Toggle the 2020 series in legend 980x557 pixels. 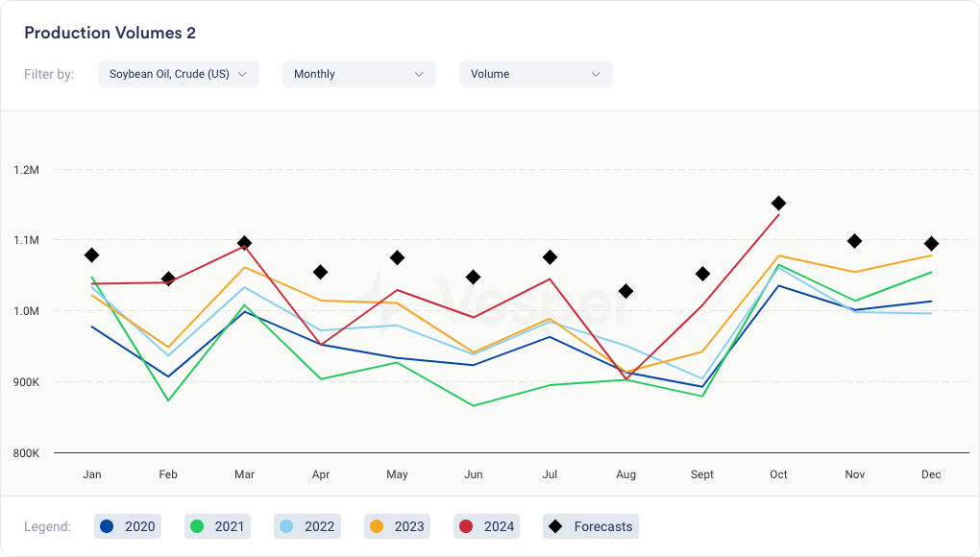click(x=128, y=526)
